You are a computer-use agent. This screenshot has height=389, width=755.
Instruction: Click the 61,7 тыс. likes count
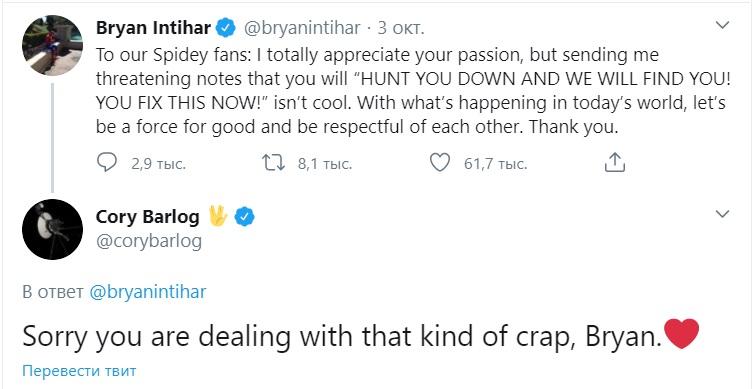tap(495, 164)
